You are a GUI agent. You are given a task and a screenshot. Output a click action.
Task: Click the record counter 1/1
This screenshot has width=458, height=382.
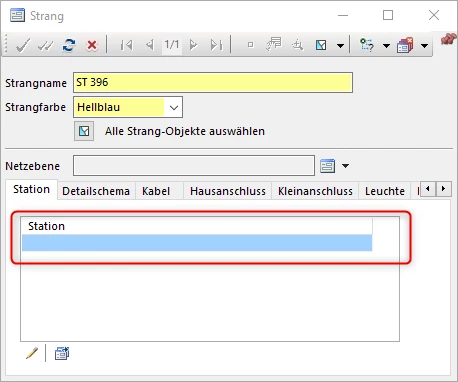[x=172, y=44]
